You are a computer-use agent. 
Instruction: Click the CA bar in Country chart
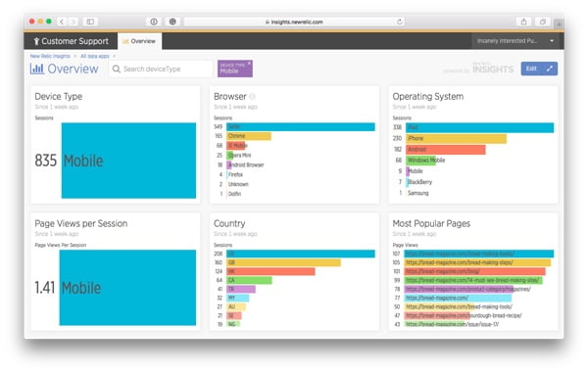249,280
